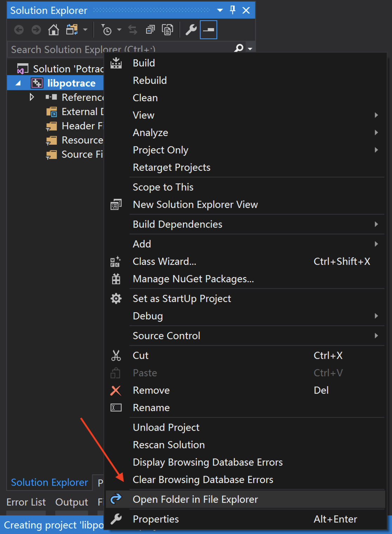The height and width of the screenshot is (534, 392).
Task: Click the red X Remove icon
Action: pyautogui.click(x=116, y=390)
